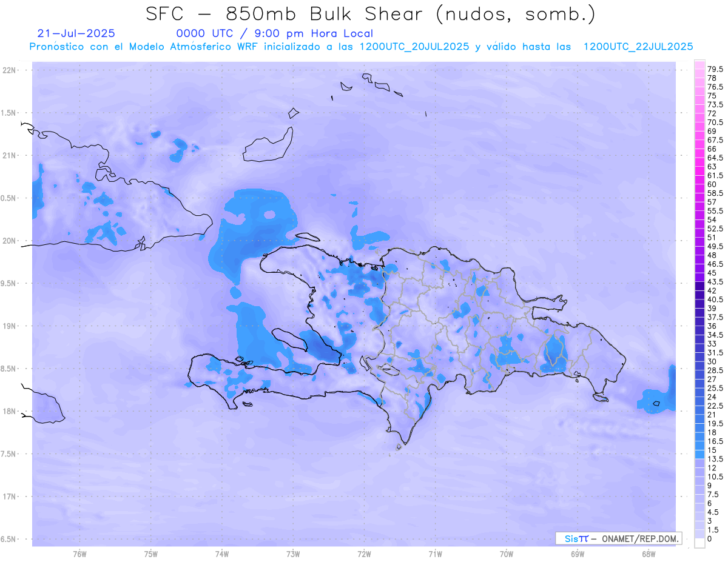Click the 73W longitude label
728x562 pixels.
pyautogui.click(x=293, y=554)
